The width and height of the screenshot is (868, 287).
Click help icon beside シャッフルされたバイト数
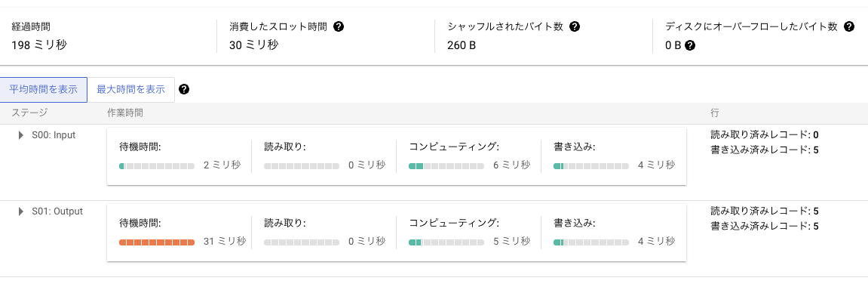[575, 26]
